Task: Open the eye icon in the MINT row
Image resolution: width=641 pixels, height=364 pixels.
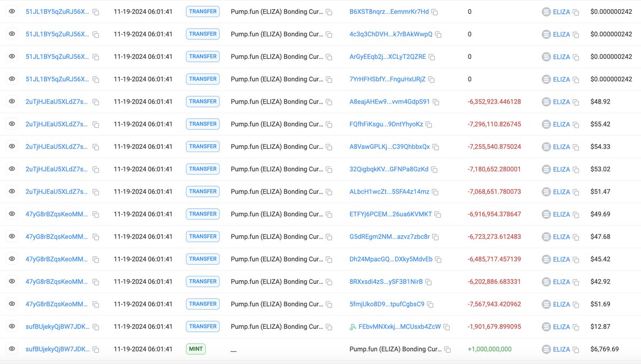Action: 11,349
